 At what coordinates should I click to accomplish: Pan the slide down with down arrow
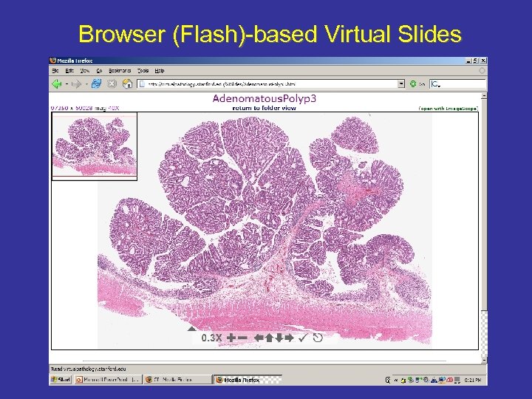click(279, 338)
